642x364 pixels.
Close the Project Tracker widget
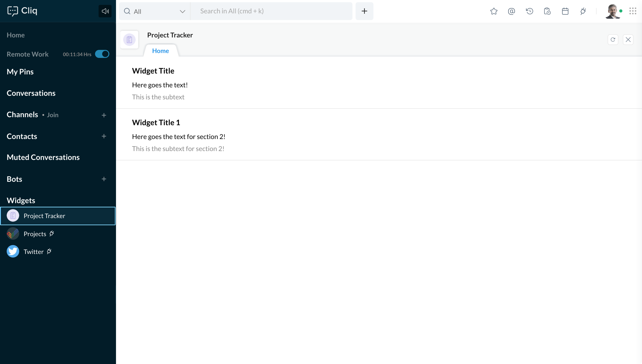[628, 40]
